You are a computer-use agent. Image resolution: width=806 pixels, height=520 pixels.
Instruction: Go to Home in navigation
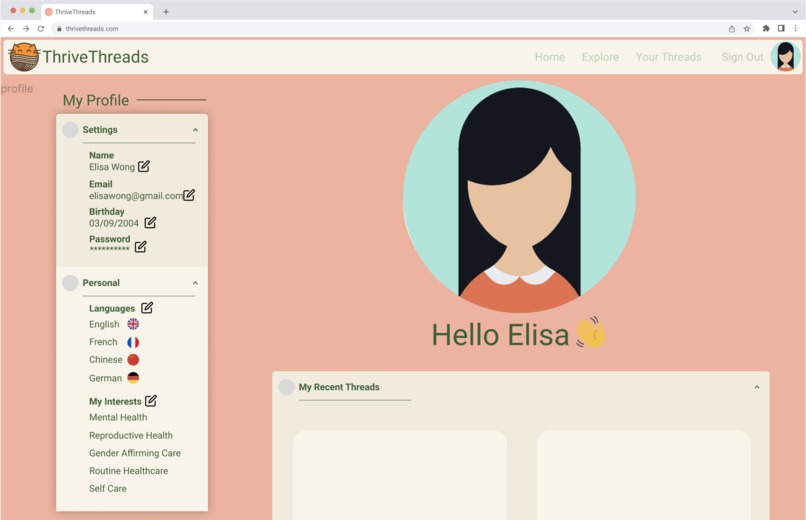point(549,57)
